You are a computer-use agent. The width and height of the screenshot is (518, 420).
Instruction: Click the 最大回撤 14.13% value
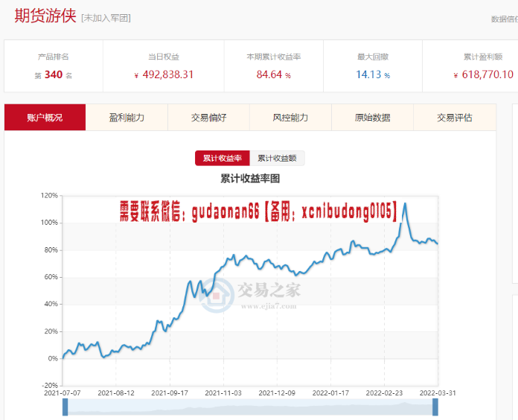[373, 74]
